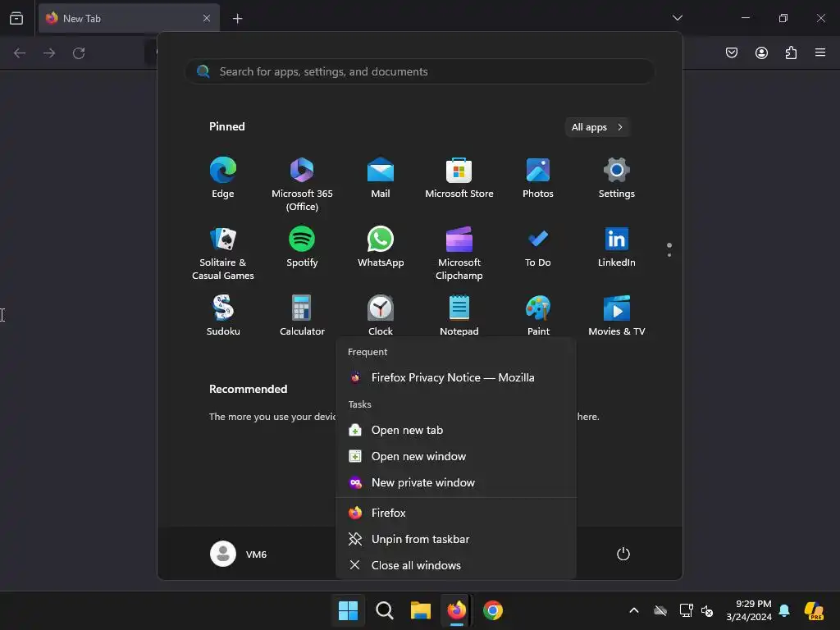
Task: Open Firefox View from the tab bar
Action: (x=16, y=18)
